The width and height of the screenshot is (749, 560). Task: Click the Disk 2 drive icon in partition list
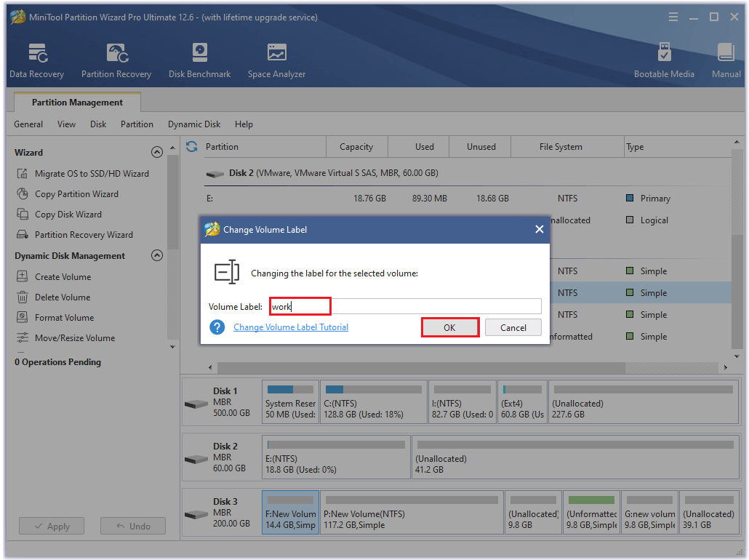click(x=215, y=174)
